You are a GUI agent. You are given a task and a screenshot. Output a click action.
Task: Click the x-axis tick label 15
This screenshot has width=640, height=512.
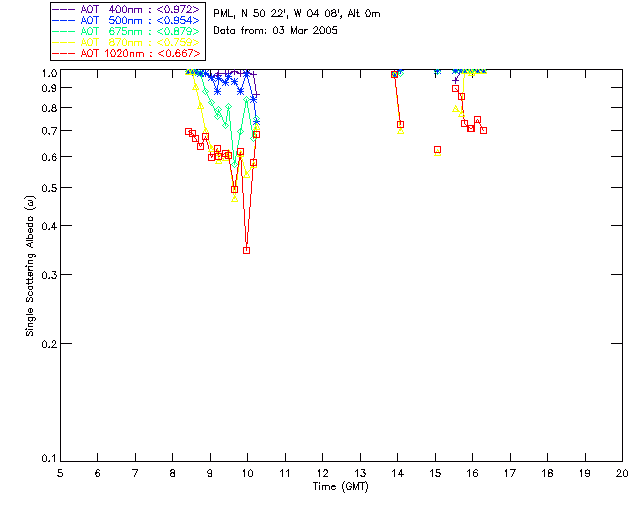tap(435, 473)
